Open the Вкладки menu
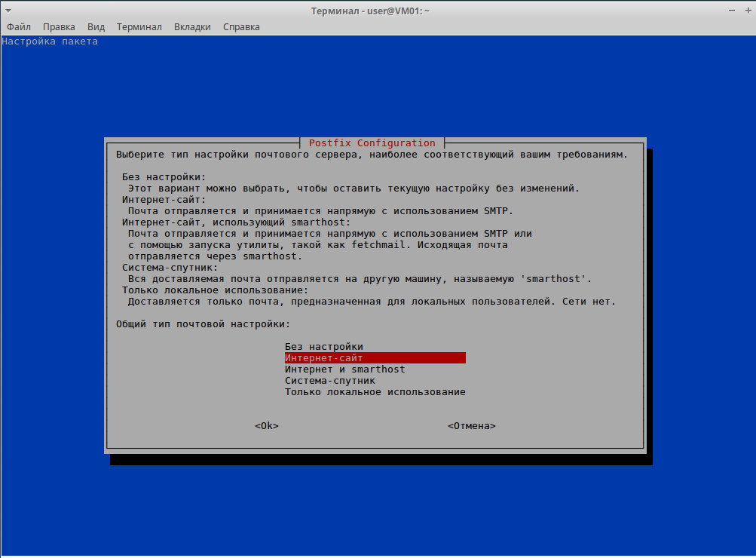Viewport: 756px width, 558px height. (x=192, y=27)
